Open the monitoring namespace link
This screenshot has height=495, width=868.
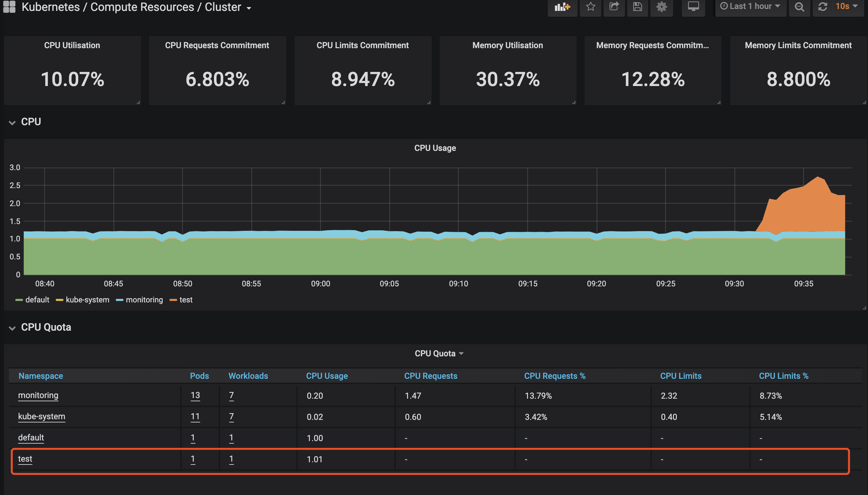[38, 395]
